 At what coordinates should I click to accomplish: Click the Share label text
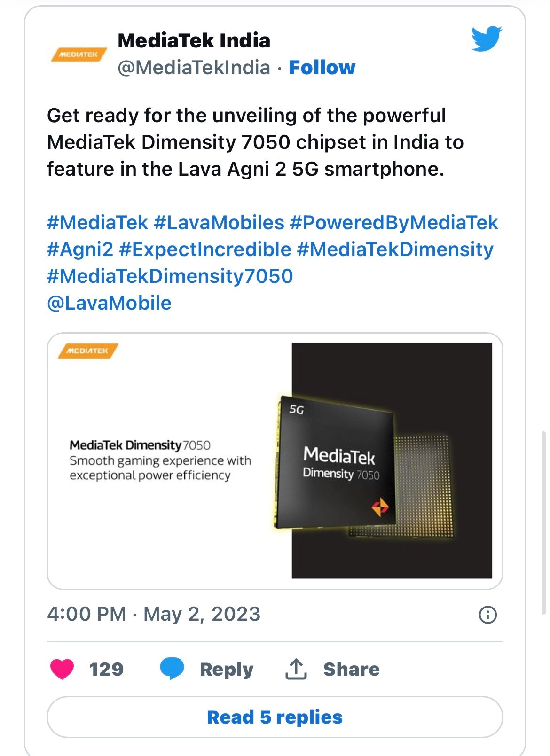351,669
